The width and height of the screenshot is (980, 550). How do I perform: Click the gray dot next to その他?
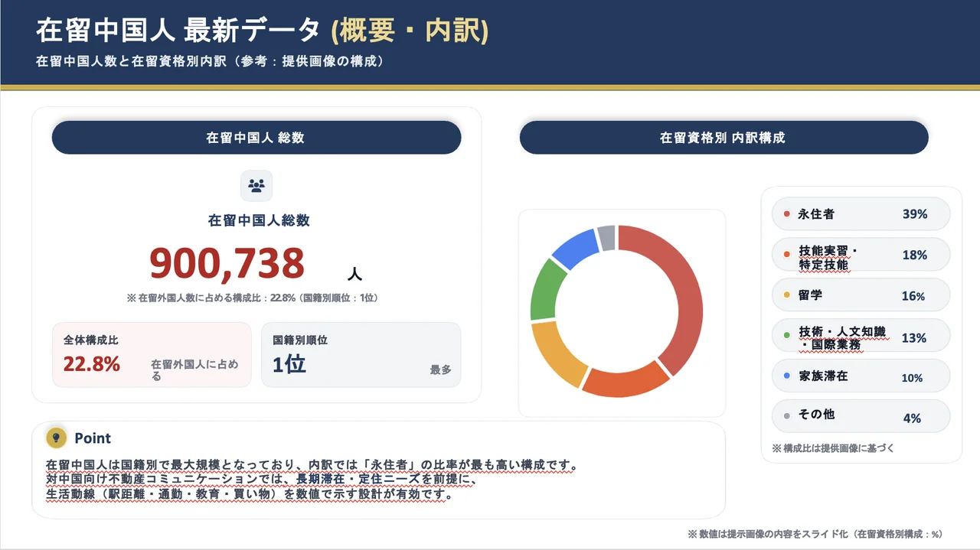coord(786,417)
